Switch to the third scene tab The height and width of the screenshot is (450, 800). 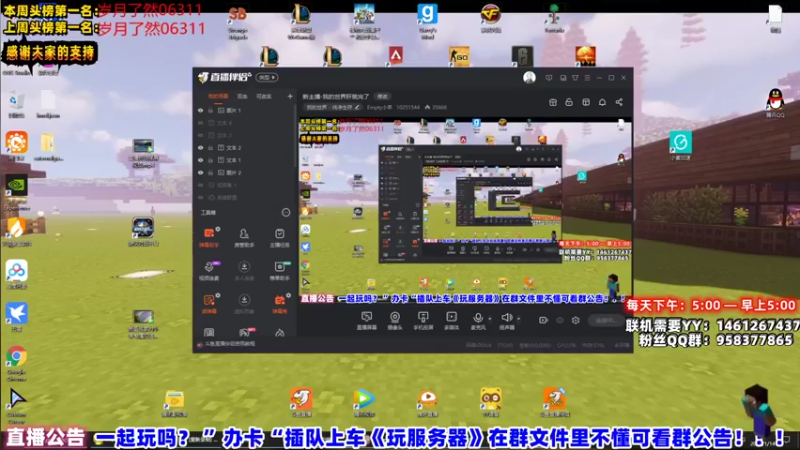tap(264, 96)
